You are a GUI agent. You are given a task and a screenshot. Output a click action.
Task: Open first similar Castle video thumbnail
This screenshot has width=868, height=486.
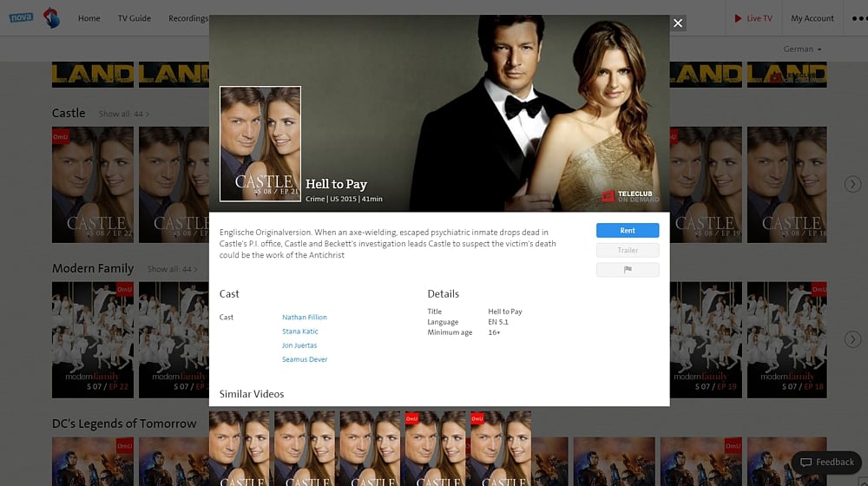tap(240, 449)
